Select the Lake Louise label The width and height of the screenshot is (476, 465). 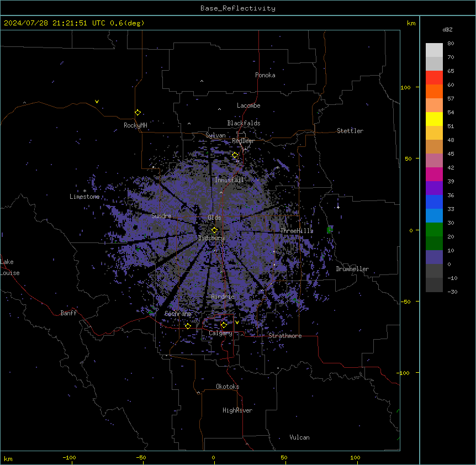(10, 267)
